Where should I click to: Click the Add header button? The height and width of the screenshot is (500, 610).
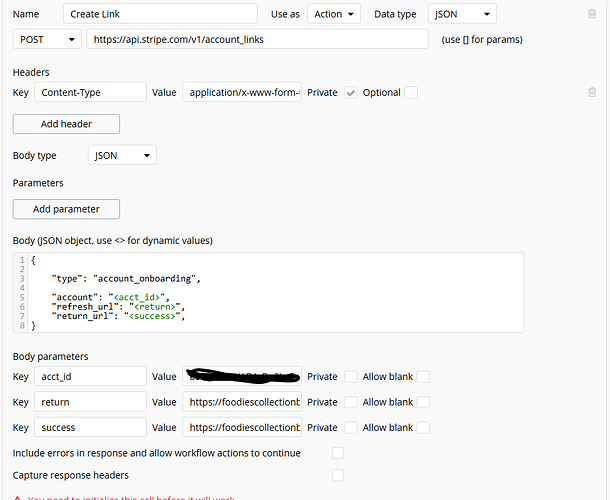[x=66, y=124]
